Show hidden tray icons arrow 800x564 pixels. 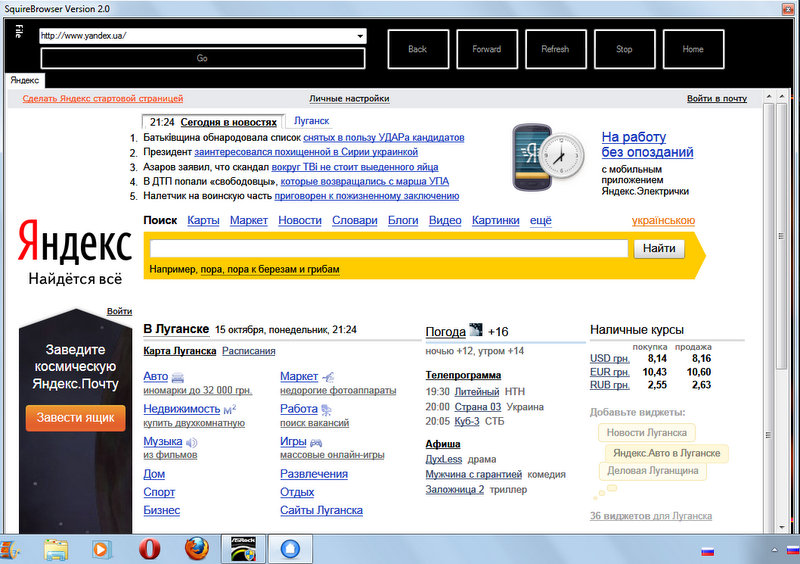click(774, 550)
